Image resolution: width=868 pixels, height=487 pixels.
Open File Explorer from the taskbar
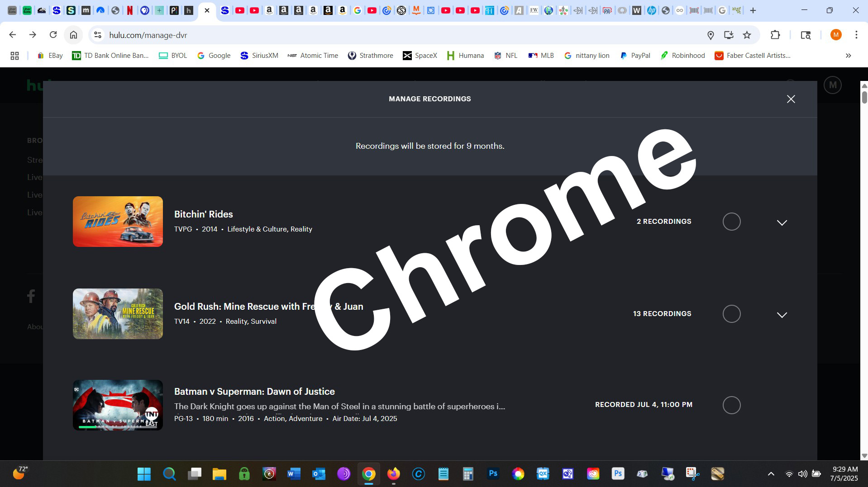(x=219, y=474)
